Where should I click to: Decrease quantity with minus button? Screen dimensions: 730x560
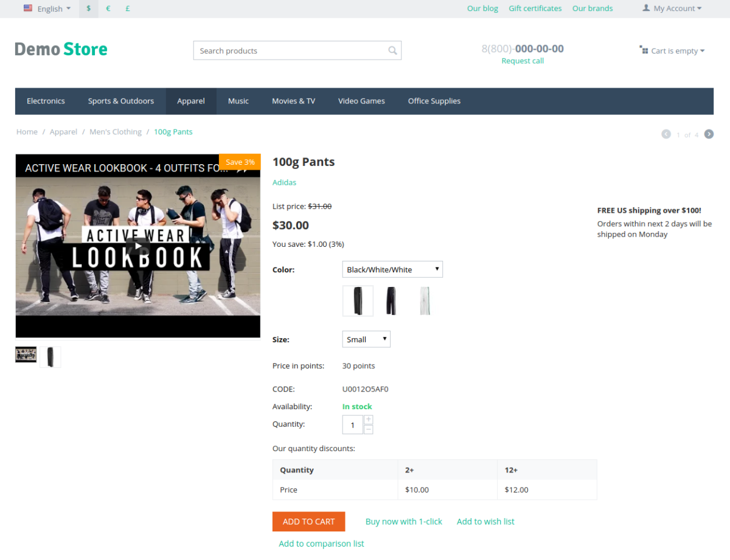(x=368, y=429)
